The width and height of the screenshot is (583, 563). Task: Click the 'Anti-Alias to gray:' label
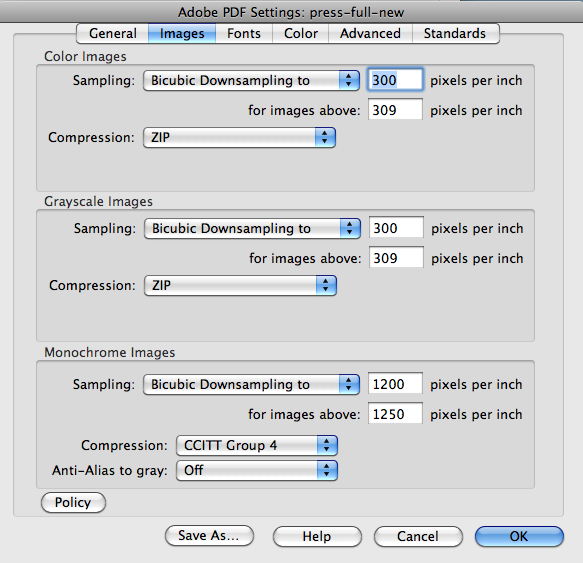click(x=110, y=471)
